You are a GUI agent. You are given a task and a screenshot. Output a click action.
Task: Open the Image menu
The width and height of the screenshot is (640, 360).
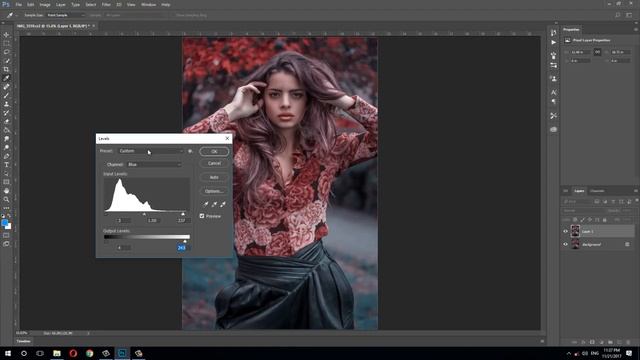pyautogui.click(x=45, y=4)
